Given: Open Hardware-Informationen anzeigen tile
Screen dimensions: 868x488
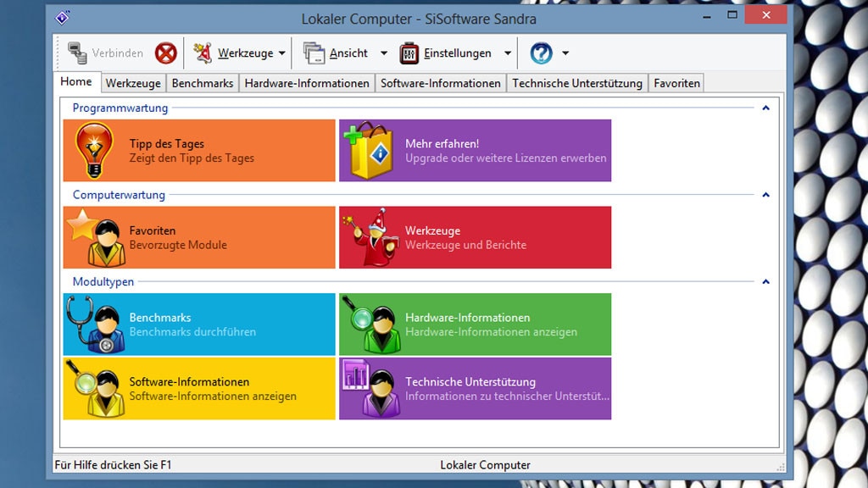Looking at the screenshot, I should tap(475, 324).
